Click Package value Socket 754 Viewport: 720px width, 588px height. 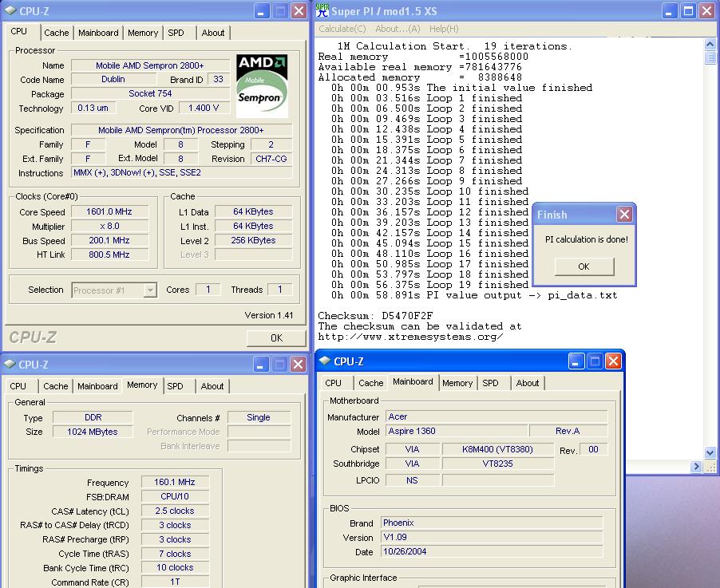tap(150, 93)
